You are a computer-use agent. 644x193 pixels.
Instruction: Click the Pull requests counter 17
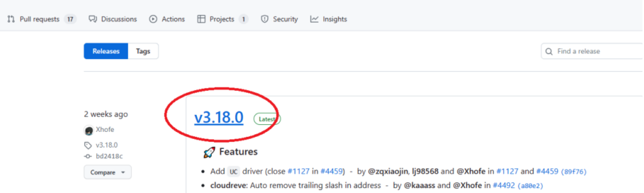(x=70, y=19)
